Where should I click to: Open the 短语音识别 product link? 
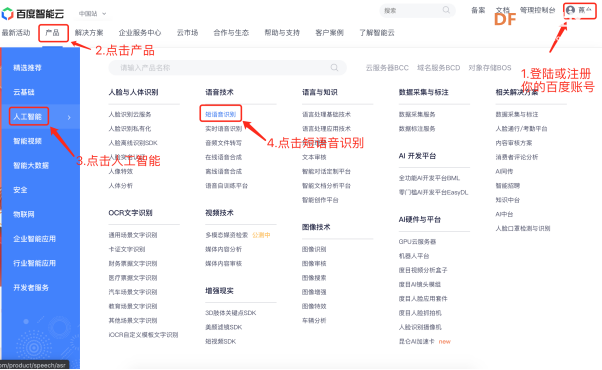pos(221,114)
